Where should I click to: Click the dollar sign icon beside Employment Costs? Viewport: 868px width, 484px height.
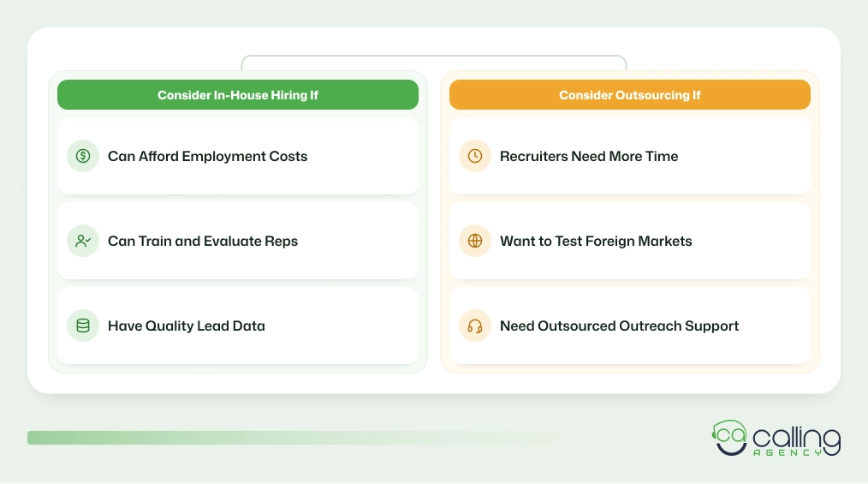pos(83,156)
